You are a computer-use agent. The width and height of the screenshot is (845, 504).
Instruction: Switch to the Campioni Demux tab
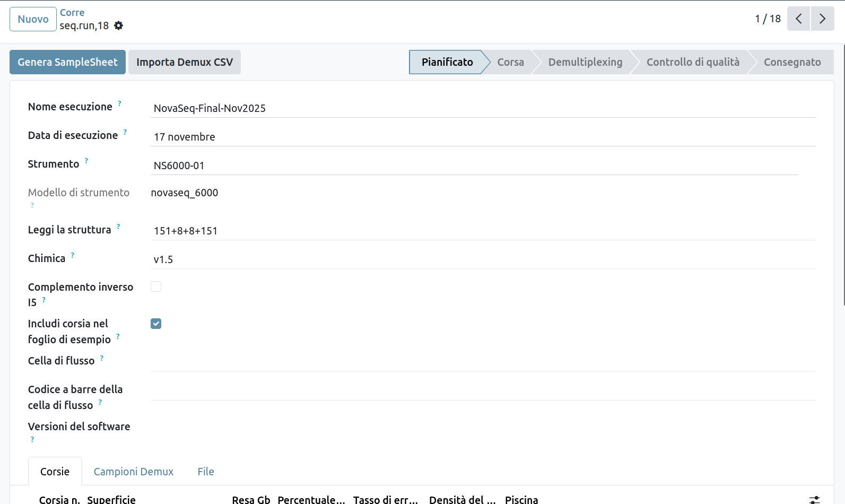[134, 472]
